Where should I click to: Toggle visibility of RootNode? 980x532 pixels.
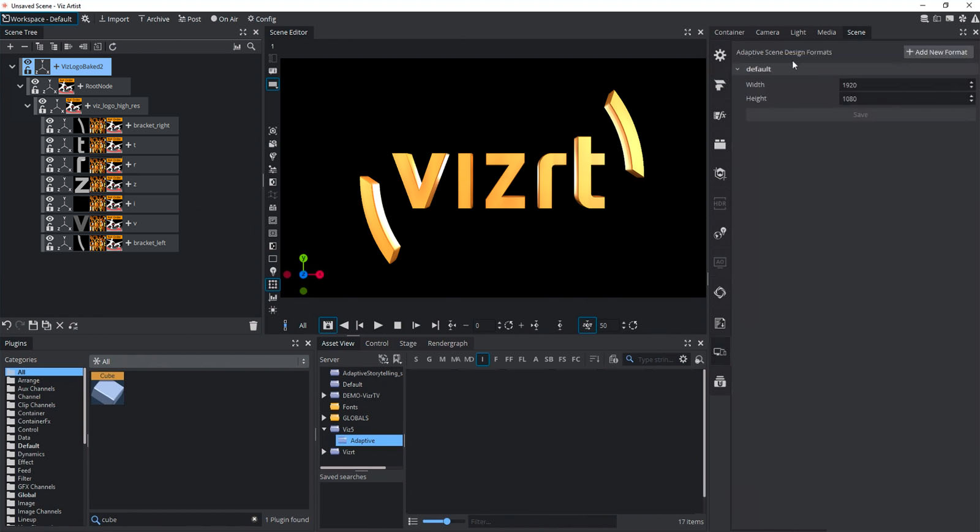(x=35, y=82)
